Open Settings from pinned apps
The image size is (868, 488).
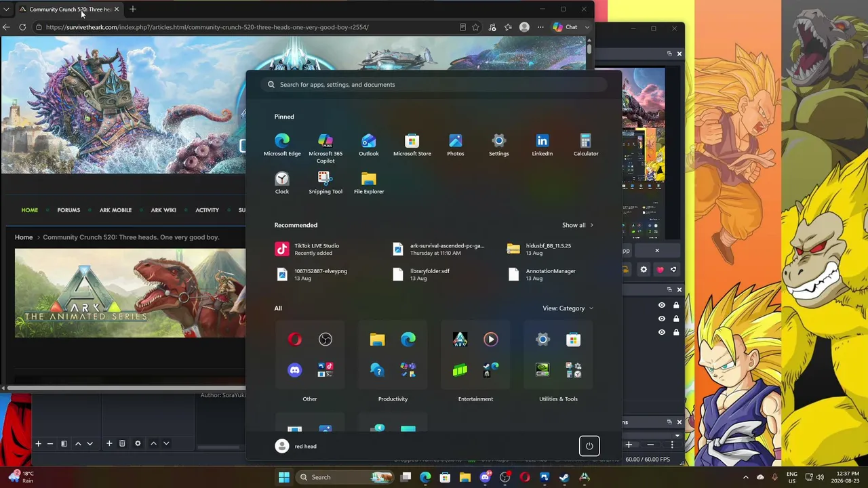point(499,144)
